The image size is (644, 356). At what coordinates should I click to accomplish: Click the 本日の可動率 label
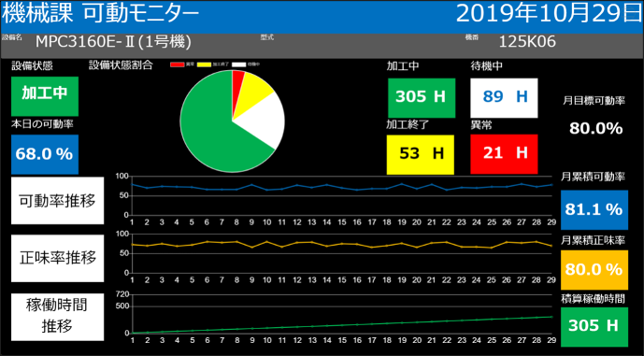42,125
